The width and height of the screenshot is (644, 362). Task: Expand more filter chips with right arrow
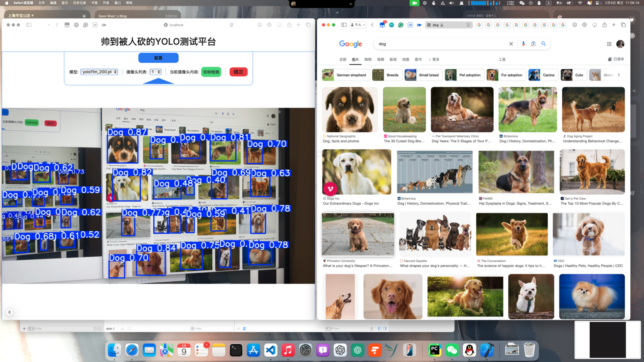click(x=619, y=75)
